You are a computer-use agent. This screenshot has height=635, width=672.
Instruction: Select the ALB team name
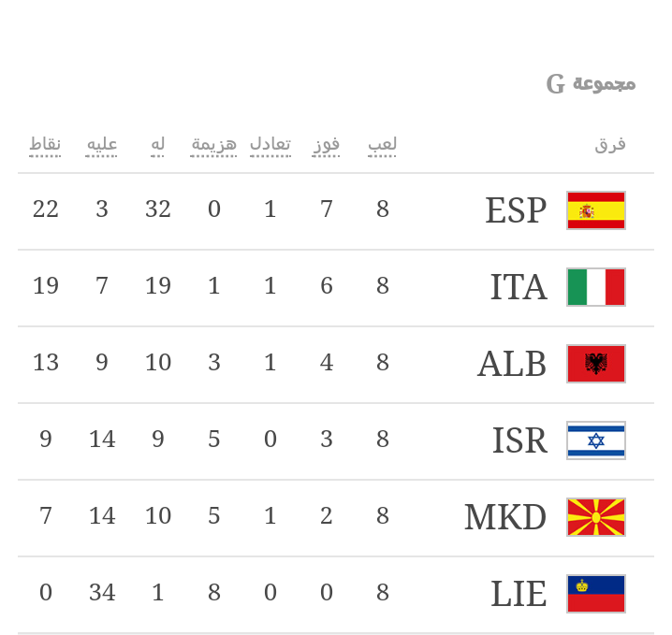coord(512,364)
